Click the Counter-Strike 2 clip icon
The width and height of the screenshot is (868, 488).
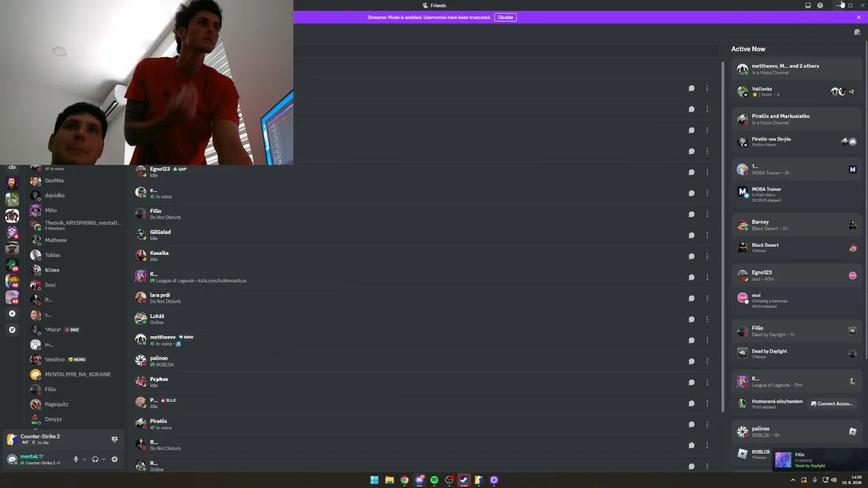(115, 439)
